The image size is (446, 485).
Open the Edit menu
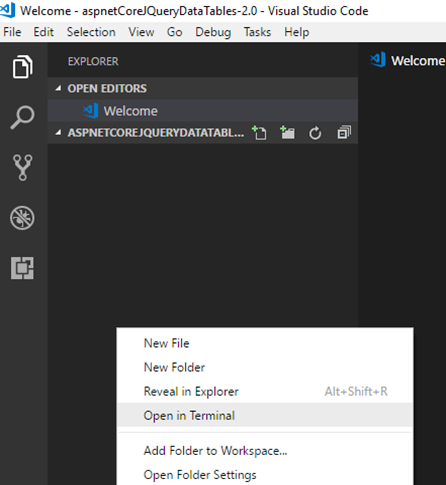pyautogui.click(x=43, y=32)
